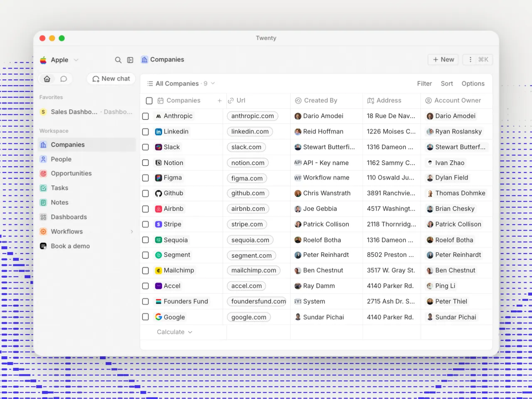
Task: Select the Figma row checkbox
Action: coord(145,178)
